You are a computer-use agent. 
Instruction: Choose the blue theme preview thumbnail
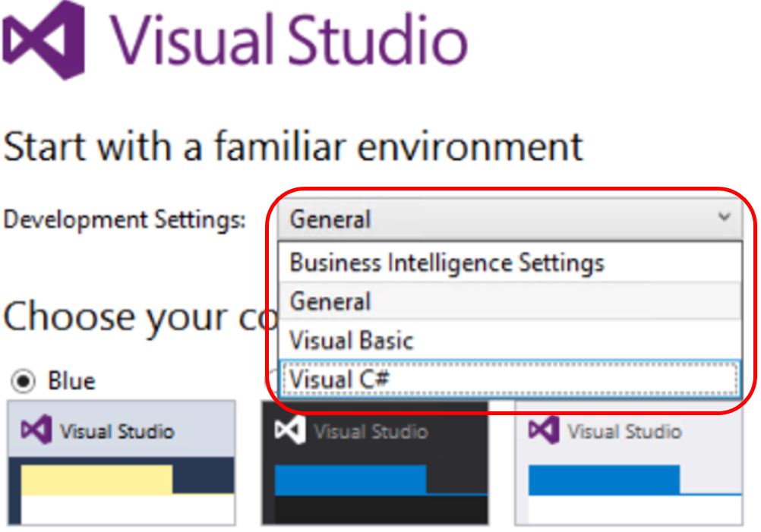pos(121,463)
